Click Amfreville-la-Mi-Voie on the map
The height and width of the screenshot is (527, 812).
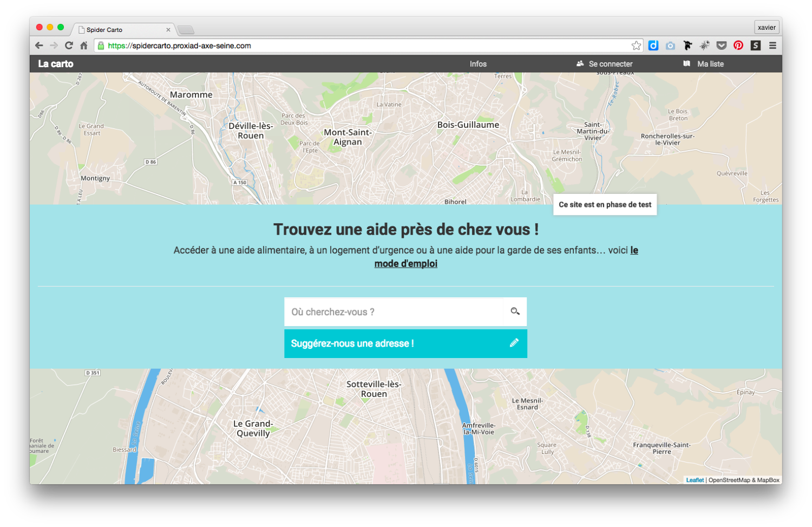(x=479, y=428)
